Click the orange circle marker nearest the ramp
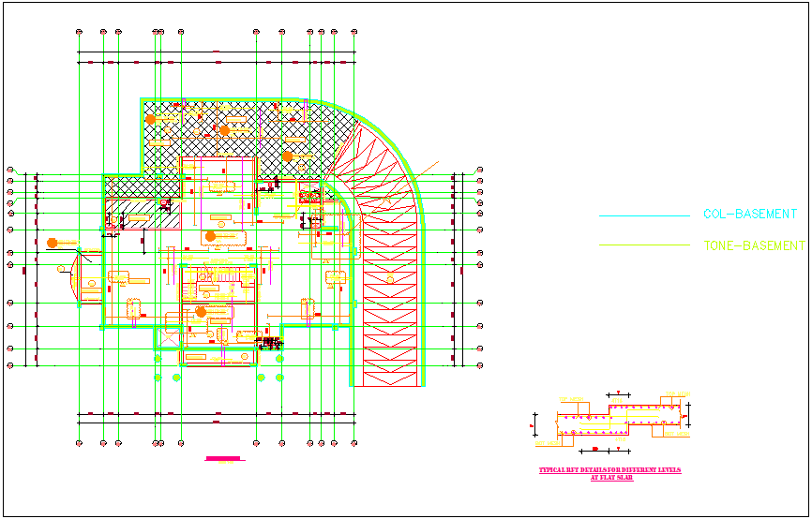This screenshot has height=519, width=812. click(289, 156)
